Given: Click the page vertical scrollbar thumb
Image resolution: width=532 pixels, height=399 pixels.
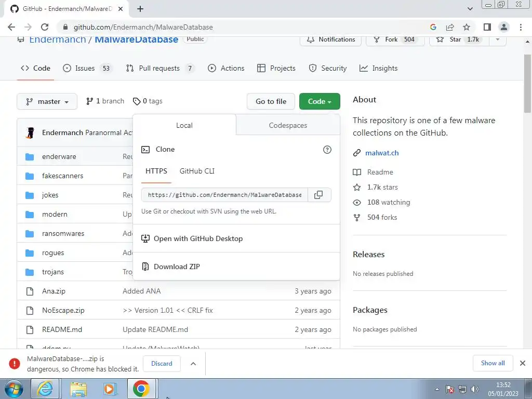Looking at the screenshot, I should 527,83.
